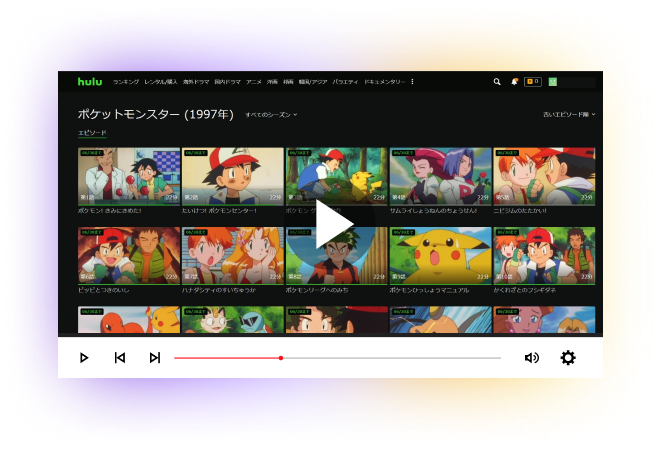Open the 第6話 thumbnail with Ash and Brock
Viewport: 661px width, 450px height.
tap(129, 256)
